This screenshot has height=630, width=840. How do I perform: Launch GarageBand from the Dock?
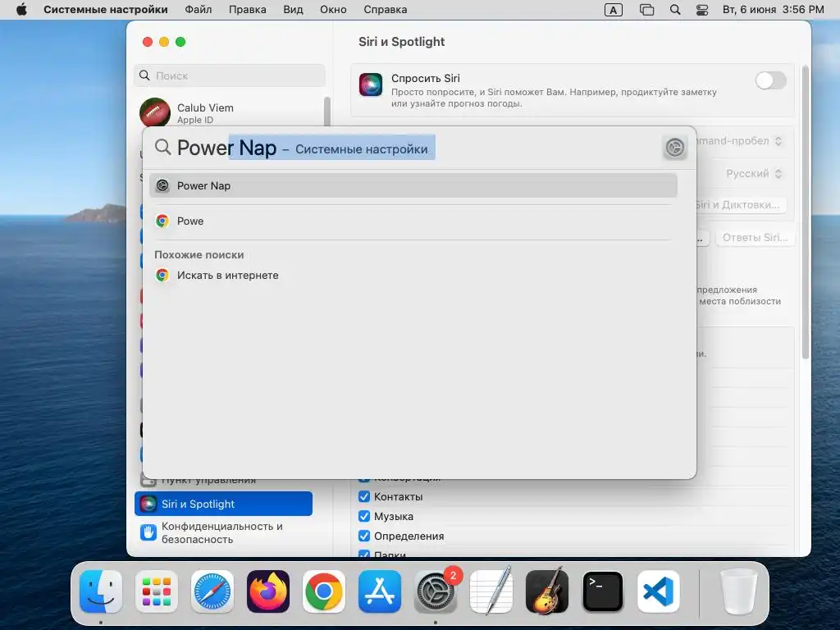(x=547, y=591)
